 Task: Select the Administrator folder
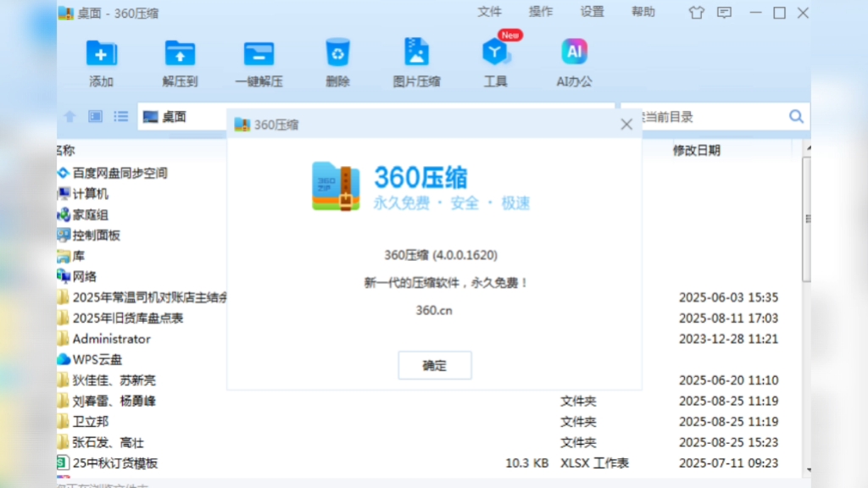click(111, 339)
